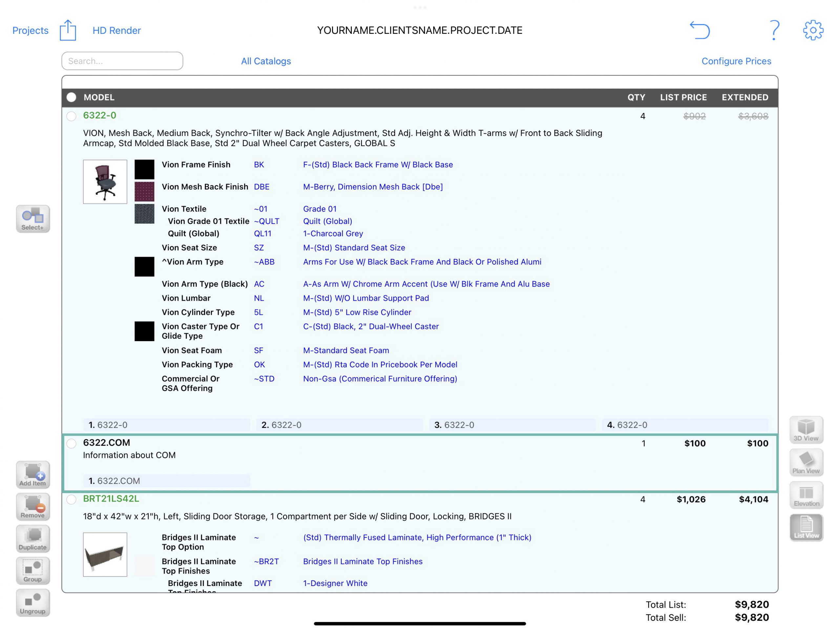Change option Quilt (Global)
The height and width of the screenshot is (630, 840).
[327, 221]
